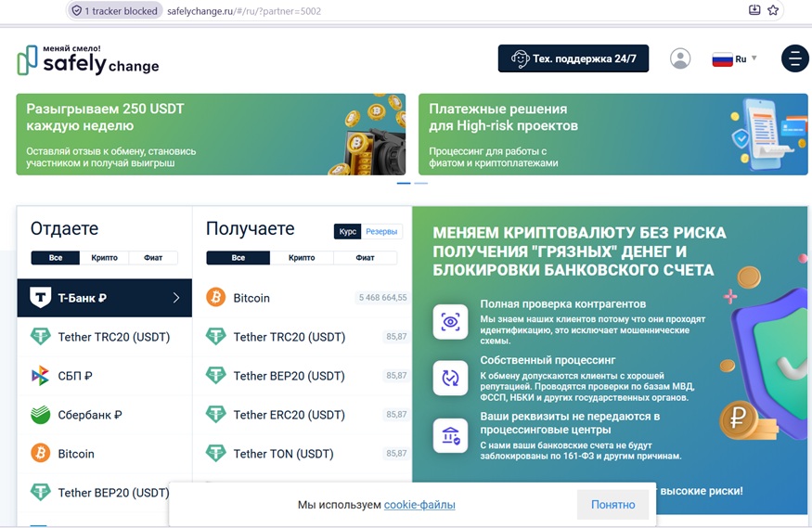Screen dimensions: 812x528
Task: Click the shield tracker blocked icon
Action: [77, 11]
